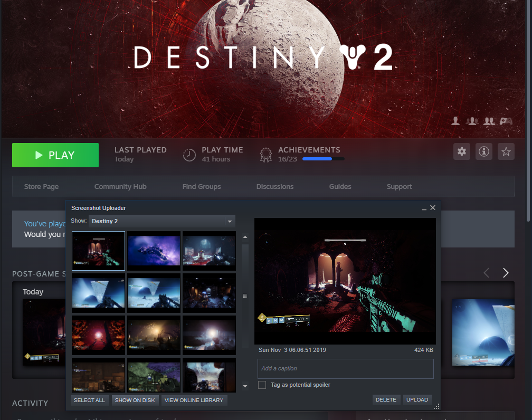Click the single-player friend icon on banner
This screenshot has width=532, height=420.
[455, 121]
